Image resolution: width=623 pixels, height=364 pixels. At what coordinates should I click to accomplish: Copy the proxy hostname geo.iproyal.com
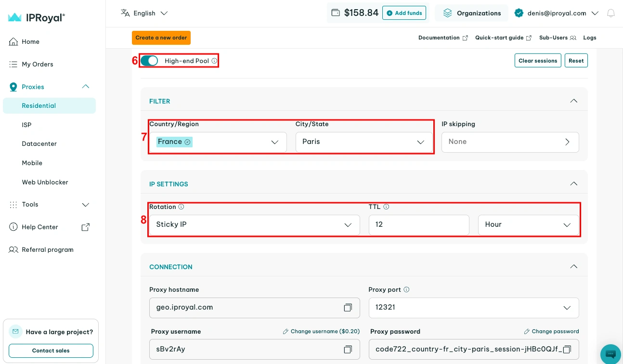tap(348, 307)
